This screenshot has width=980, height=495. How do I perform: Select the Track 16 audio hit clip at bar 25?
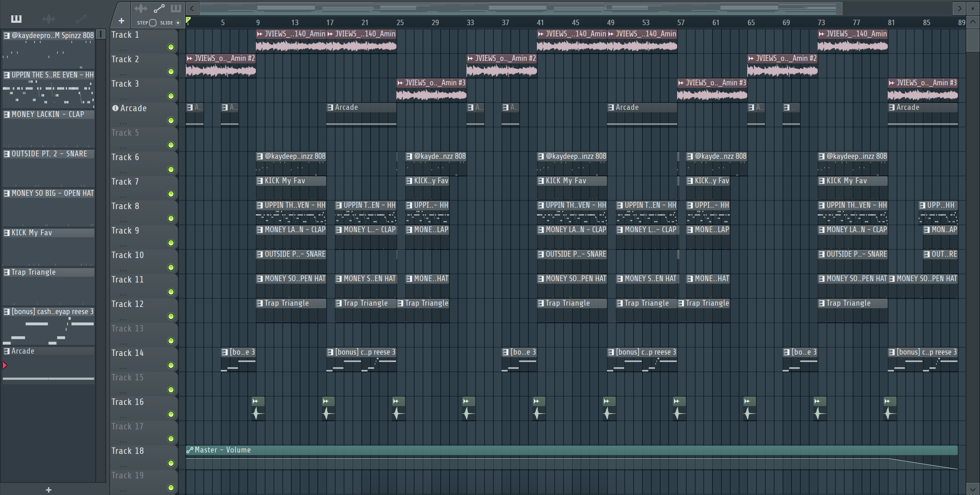tap(398, 408)
